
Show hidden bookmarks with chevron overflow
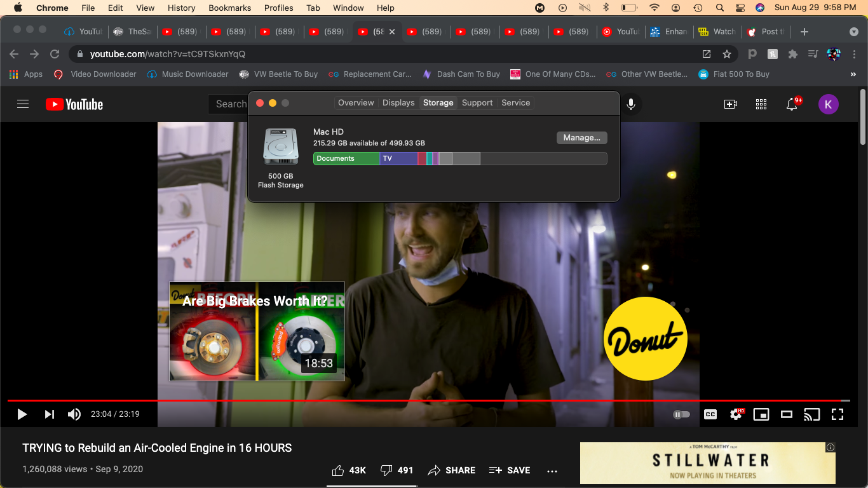coord(853,74)
